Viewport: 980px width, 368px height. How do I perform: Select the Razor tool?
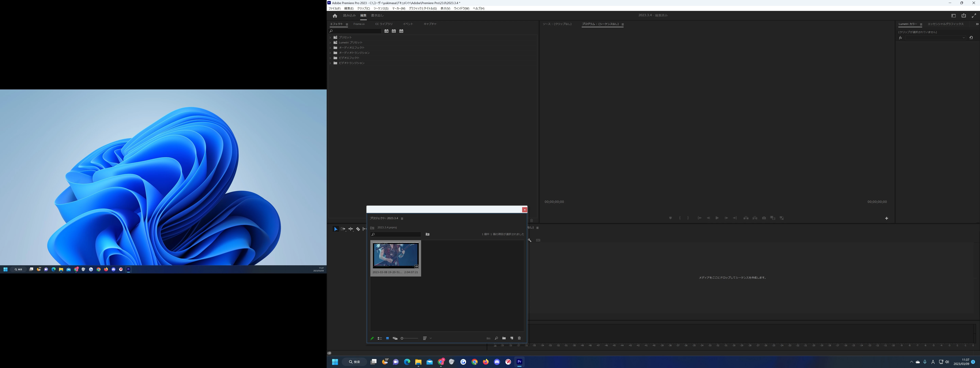[x=358, y=229]
